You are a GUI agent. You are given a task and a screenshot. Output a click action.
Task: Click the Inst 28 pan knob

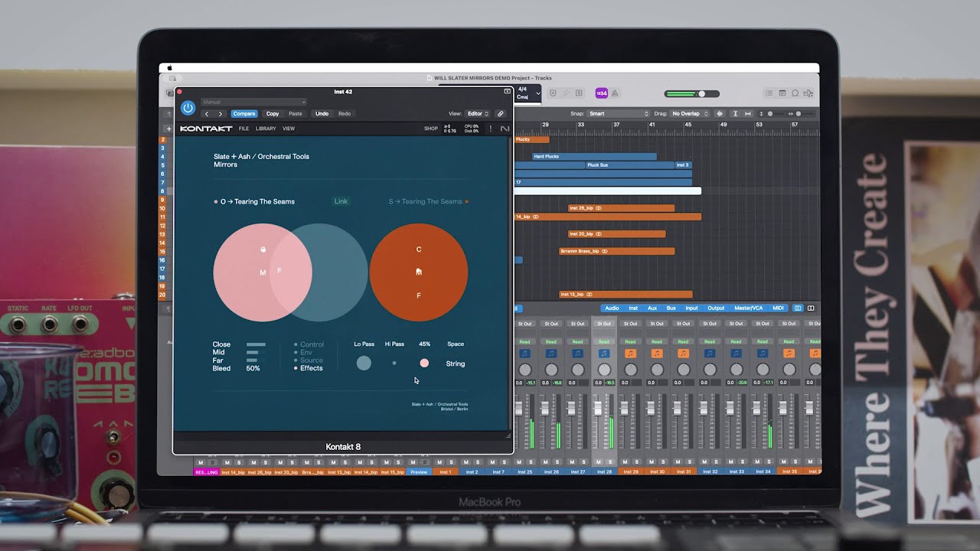click(x=604, y=370)
